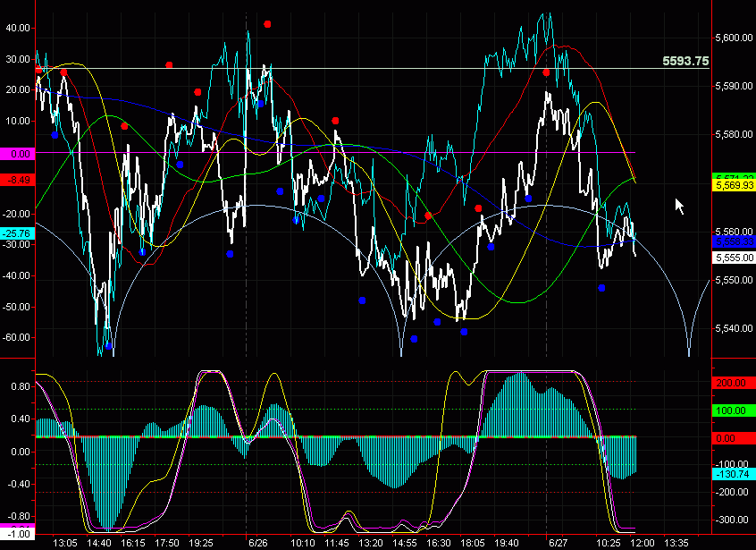Select the 5,560.00 price label

(734, 231)
